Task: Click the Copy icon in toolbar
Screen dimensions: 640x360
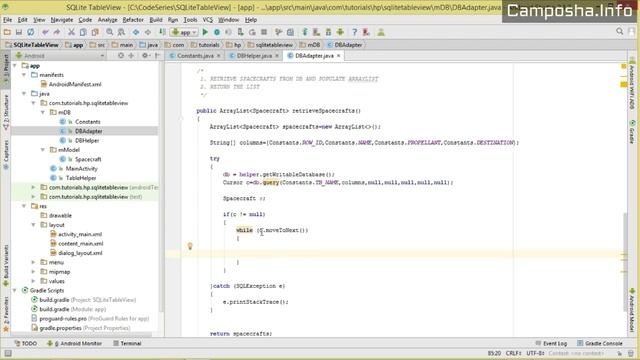Action: point(83,32)
